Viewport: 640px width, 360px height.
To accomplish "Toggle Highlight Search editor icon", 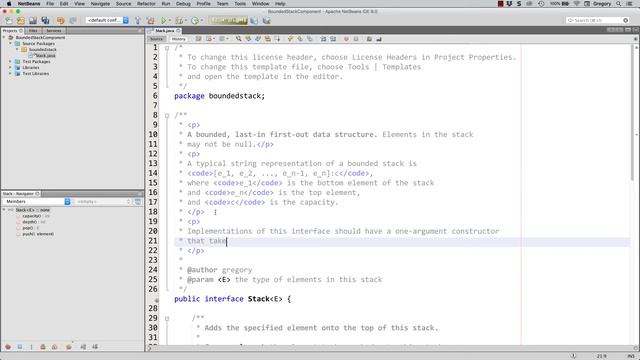I will tap(268, 39).
